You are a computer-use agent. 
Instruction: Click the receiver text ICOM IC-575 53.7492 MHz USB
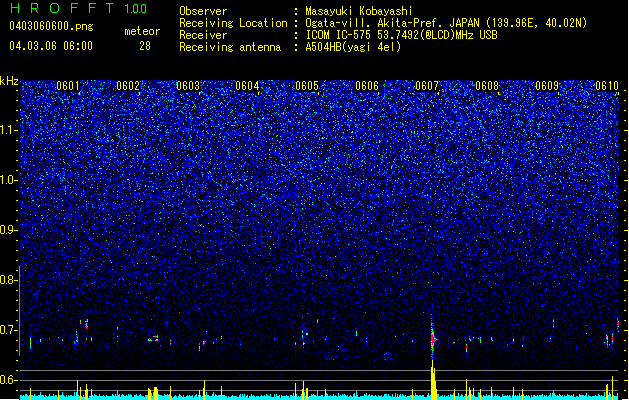click(401, 35)
